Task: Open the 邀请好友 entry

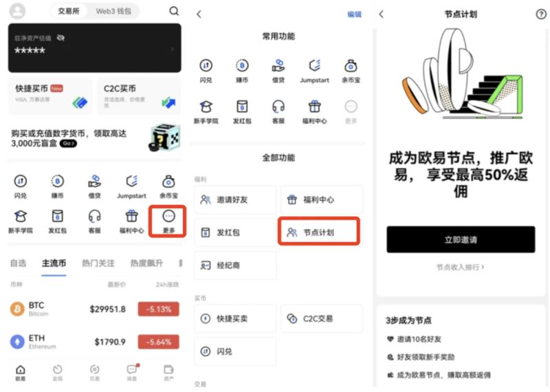Action: tap(235, 199)
